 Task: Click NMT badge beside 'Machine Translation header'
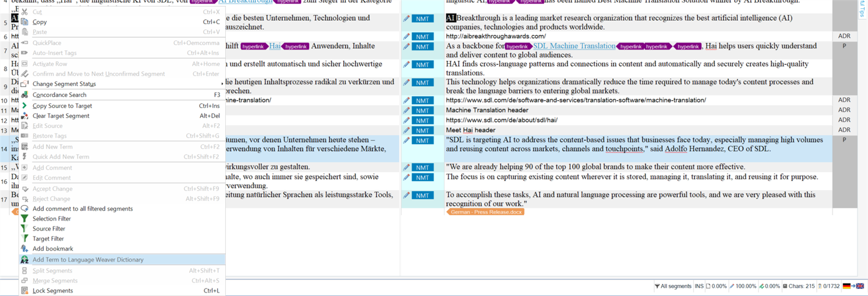[x=422, y=111]
